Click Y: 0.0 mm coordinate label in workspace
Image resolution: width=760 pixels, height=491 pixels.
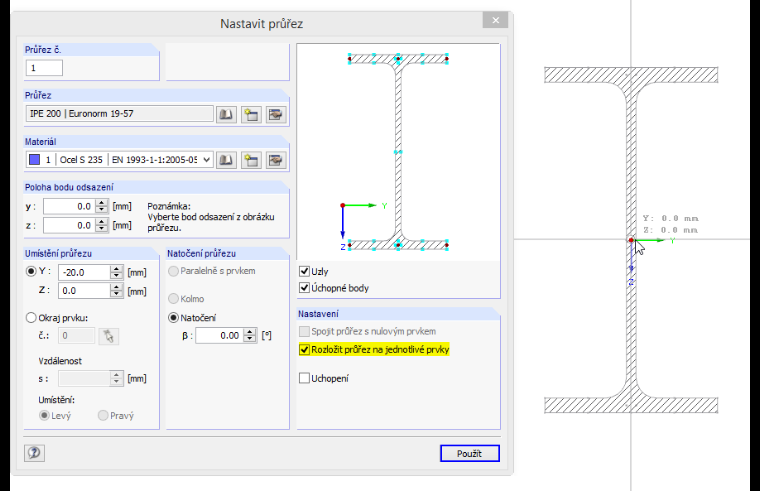671,219
